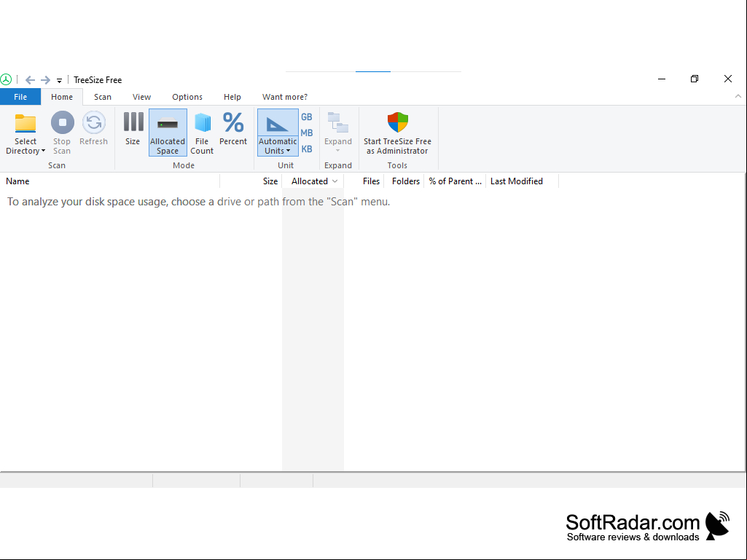The height and width of the screenshot is (560, 747).
Task: Sort by the Files column header
Action: 364,181
